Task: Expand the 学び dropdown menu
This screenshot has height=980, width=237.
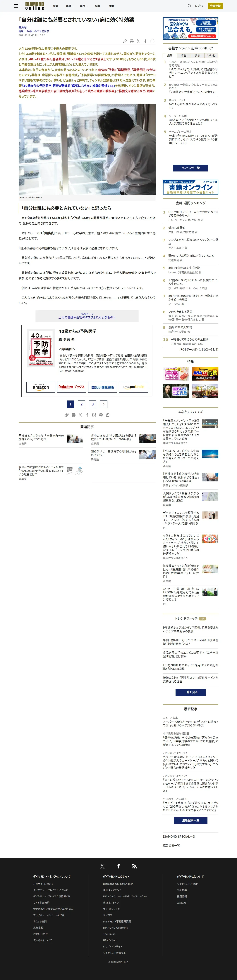Action: pyautogui.click(x=83, y=6)
